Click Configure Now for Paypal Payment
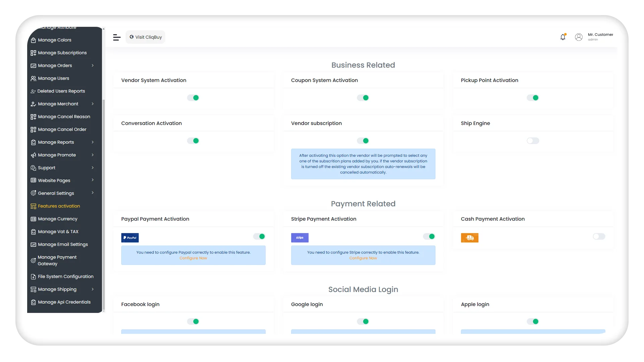The width and height of the screenshot is (644, 362). 193,258
